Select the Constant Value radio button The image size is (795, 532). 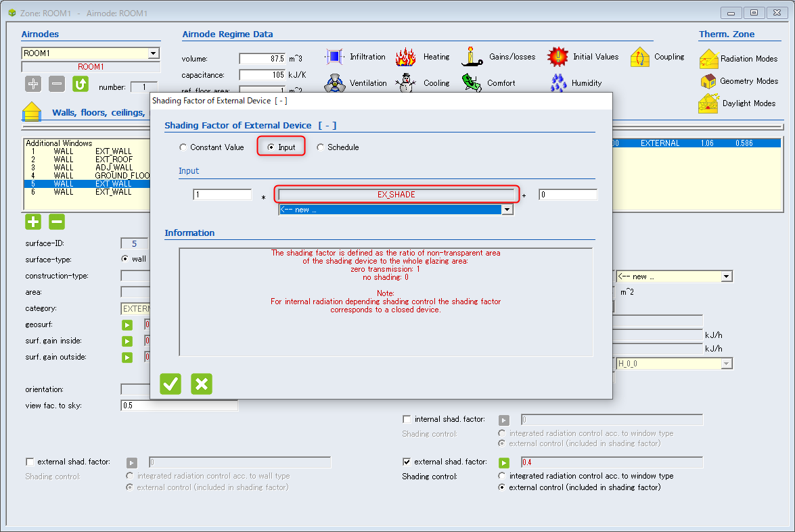pos(183,147)
